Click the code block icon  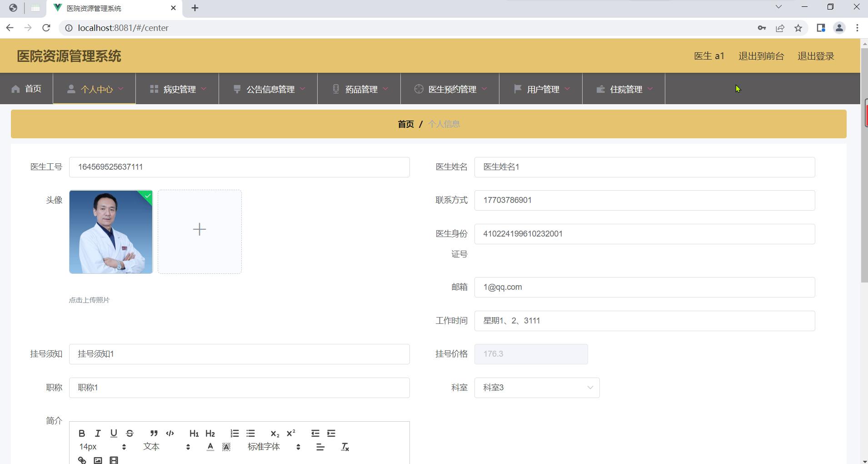[x=170, y=434]
